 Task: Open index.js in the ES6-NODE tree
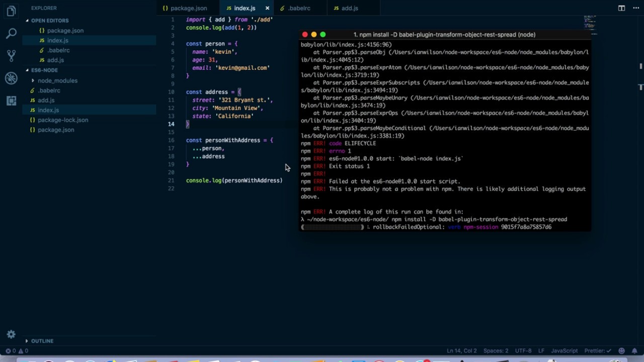point(48,110)
